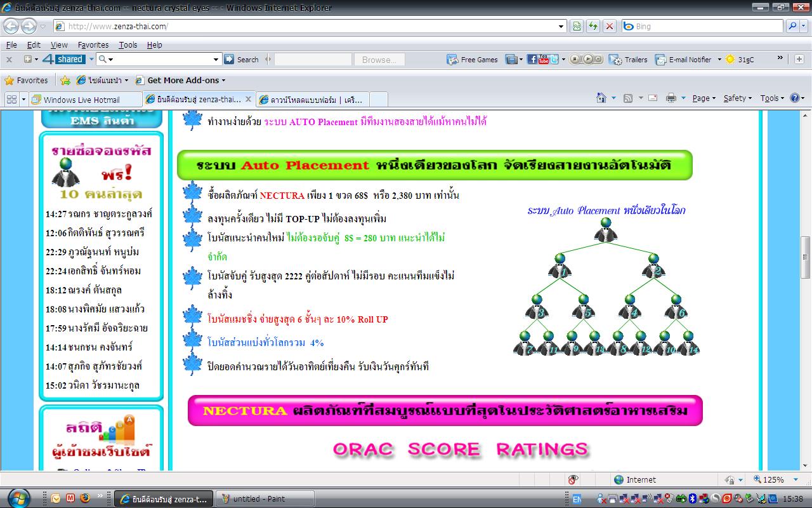This screenshot has height=508, width=812.
Task: Click the untitled - Paint taskbar button
Action: click(265, 498)
